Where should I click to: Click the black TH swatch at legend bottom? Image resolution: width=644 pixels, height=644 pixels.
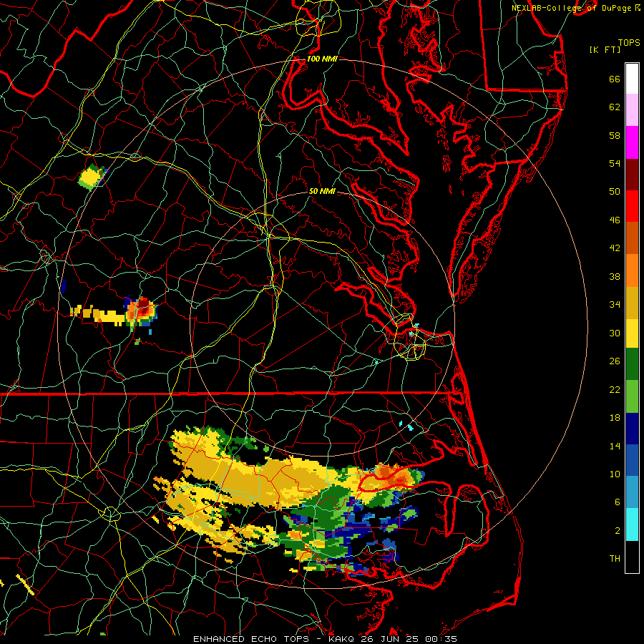632,557
